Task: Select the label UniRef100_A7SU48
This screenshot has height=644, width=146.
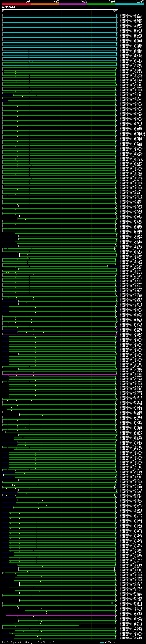Action: pos(131,449)
